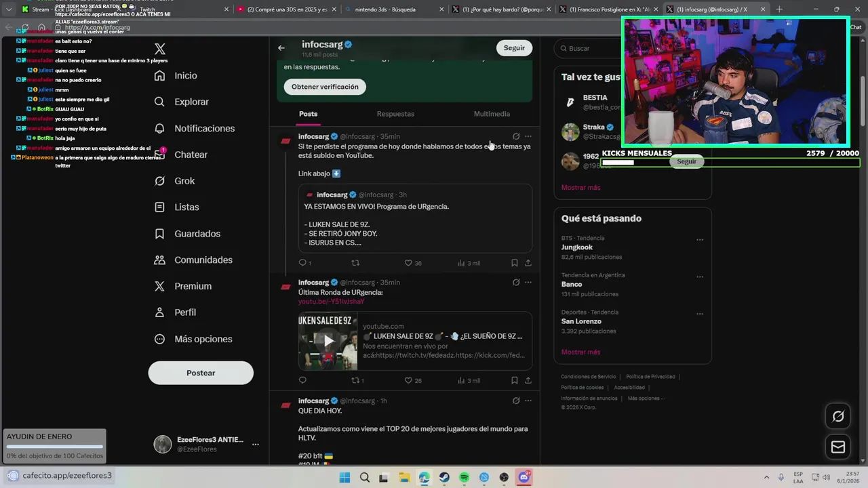Open more options on 'QUE DIA HOY' post

pyautogui.click(x=528, y=401)
